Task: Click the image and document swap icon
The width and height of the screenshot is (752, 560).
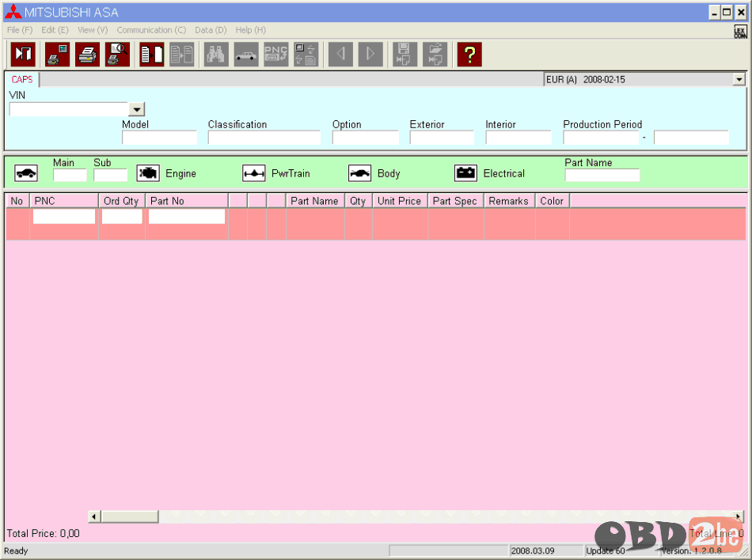Action: [x=306, y=54]
